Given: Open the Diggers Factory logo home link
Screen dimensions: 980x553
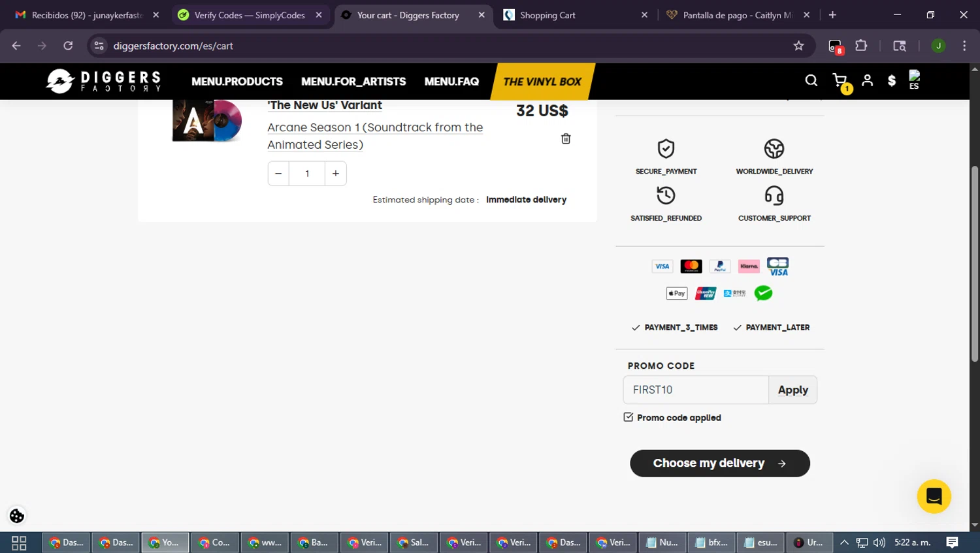Looking at the screenshot, I should (103, 81).
